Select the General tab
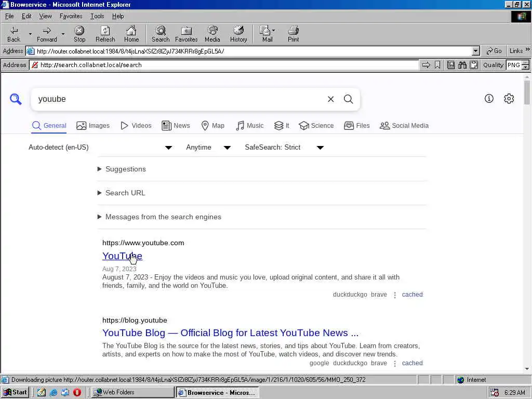 [49, 126]
